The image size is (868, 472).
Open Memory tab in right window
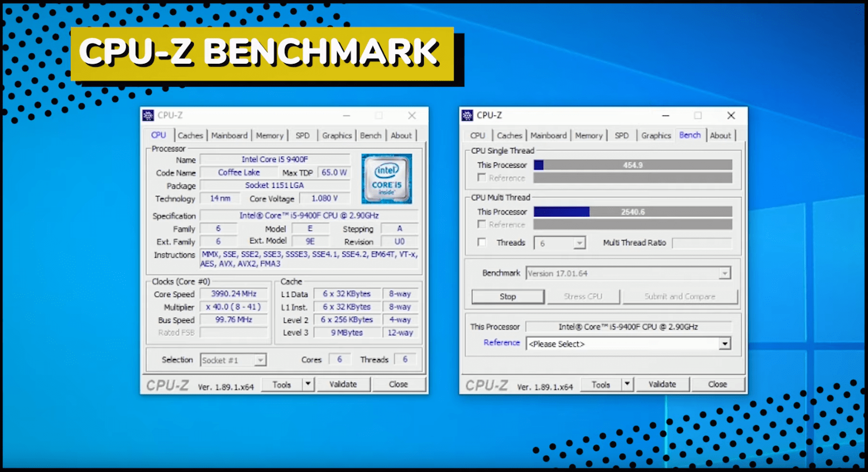point(588,136)
